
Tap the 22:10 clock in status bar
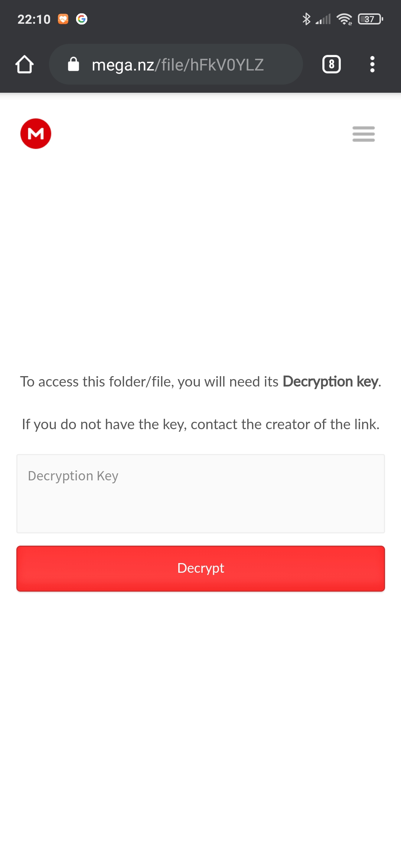point(34,19)
